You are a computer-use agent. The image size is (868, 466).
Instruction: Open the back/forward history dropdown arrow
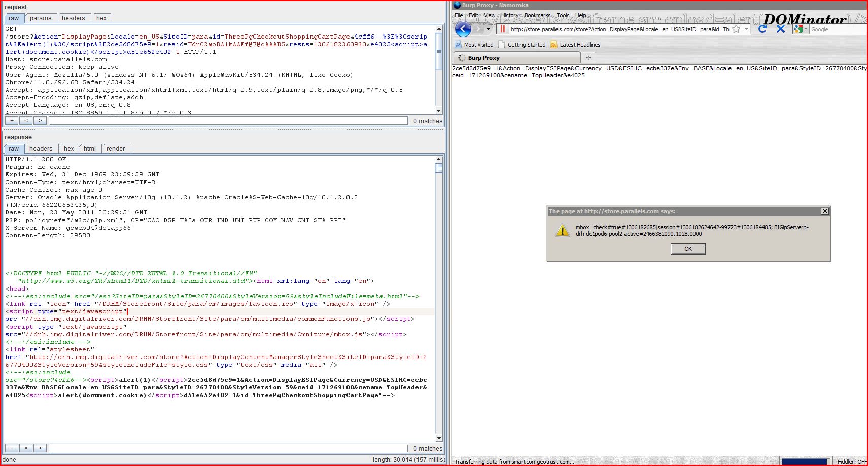click(489, 29)
